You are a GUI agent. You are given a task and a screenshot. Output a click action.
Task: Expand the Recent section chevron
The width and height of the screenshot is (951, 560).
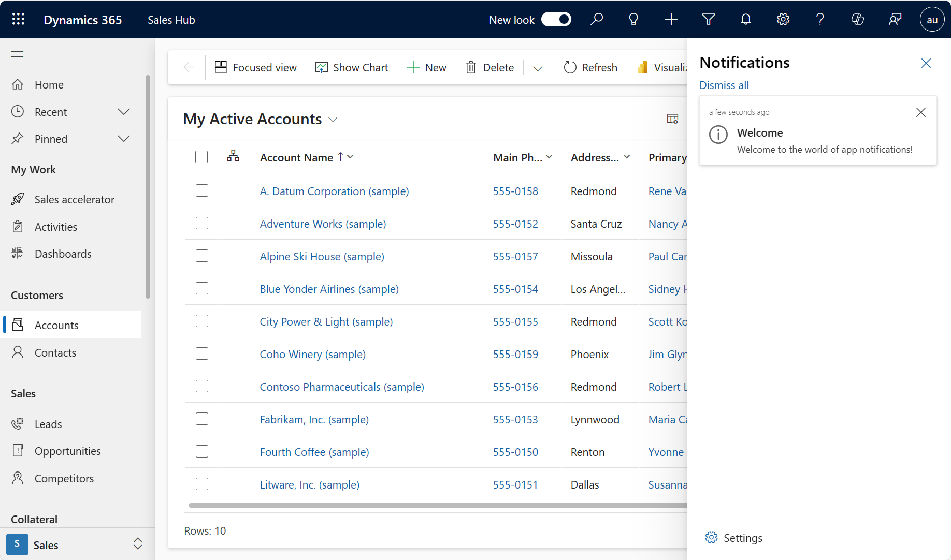pos(124,112)
